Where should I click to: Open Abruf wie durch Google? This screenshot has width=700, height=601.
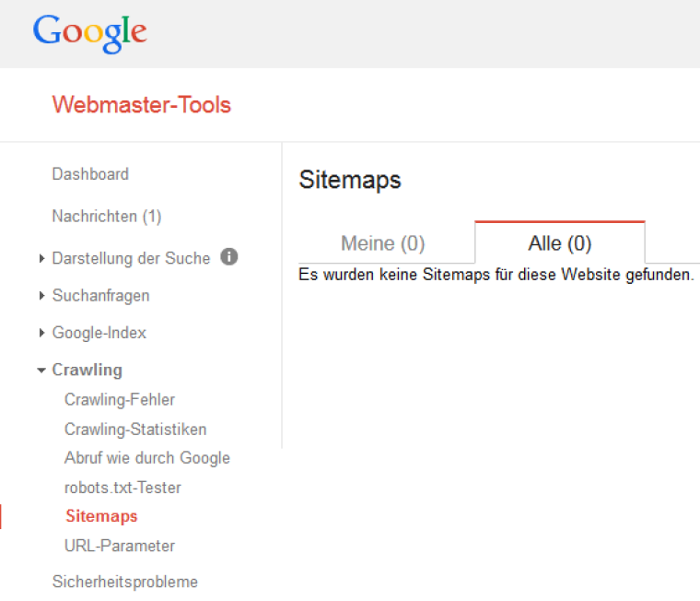(x=147, y=458)
